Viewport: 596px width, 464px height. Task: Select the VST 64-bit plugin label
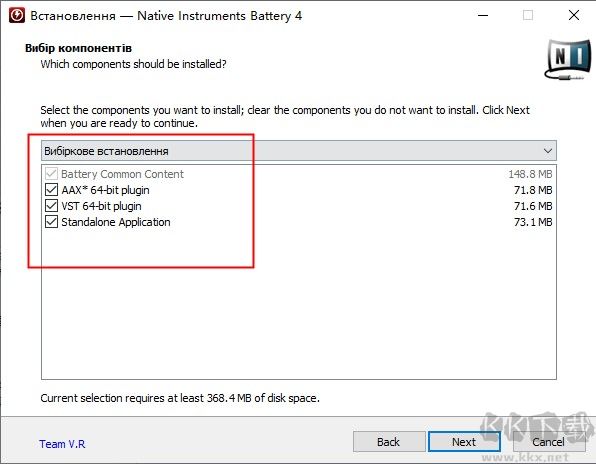[x=101, y=206]
